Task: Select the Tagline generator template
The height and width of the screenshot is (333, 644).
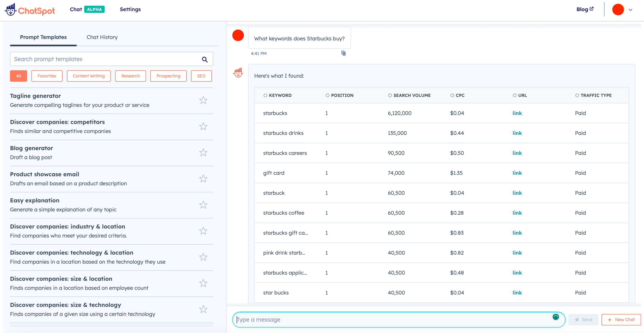Action: 112,100
